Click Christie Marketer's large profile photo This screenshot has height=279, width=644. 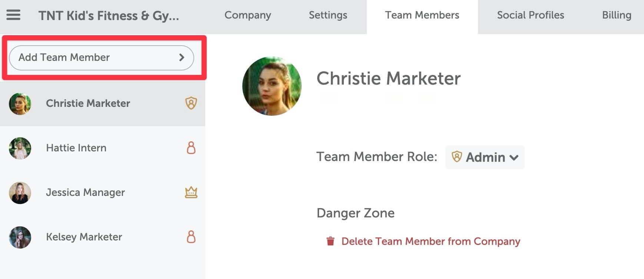(x=272, y=86)
